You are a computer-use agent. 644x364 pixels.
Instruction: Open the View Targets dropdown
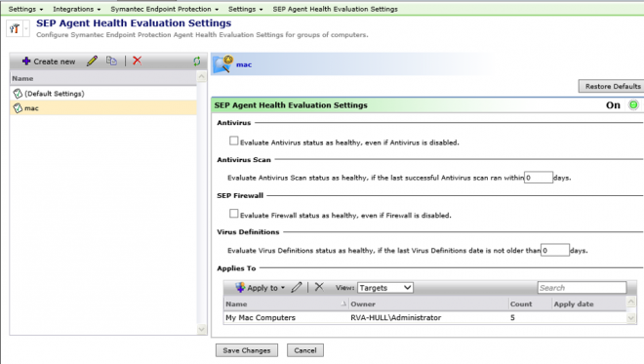[385, 288]
